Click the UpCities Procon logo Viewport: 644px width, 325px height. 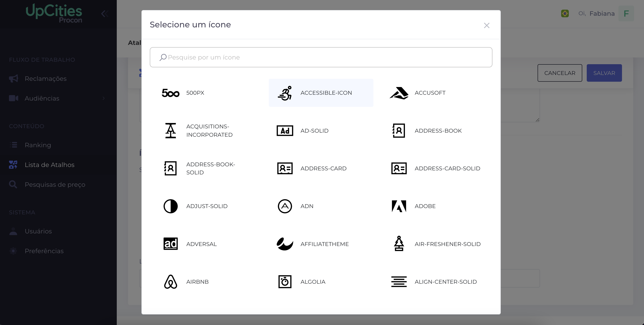(x=54, y=13)
